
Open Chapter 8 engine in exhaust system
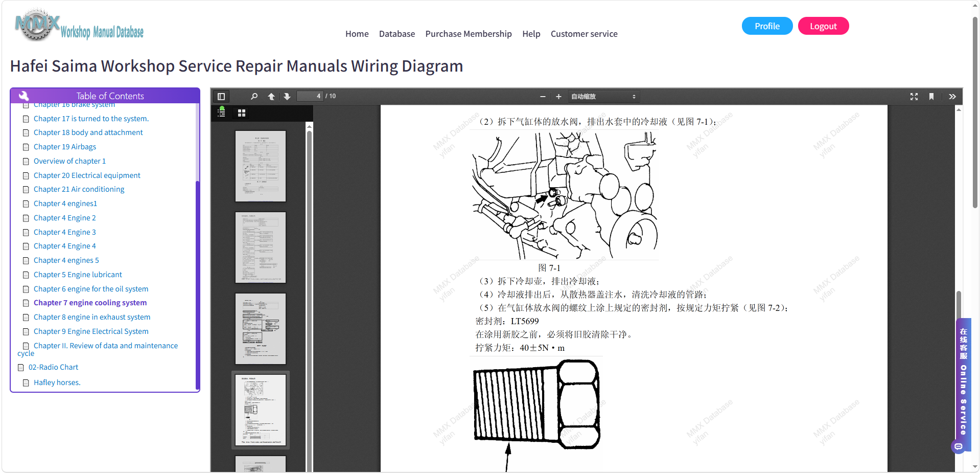click(x=92, y=317)
